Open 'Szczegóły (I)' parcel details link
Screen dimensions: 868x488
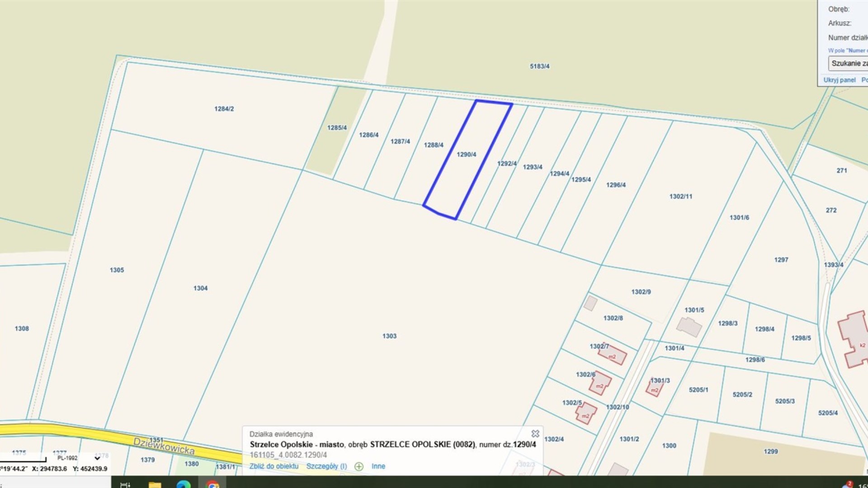point(326,466)
